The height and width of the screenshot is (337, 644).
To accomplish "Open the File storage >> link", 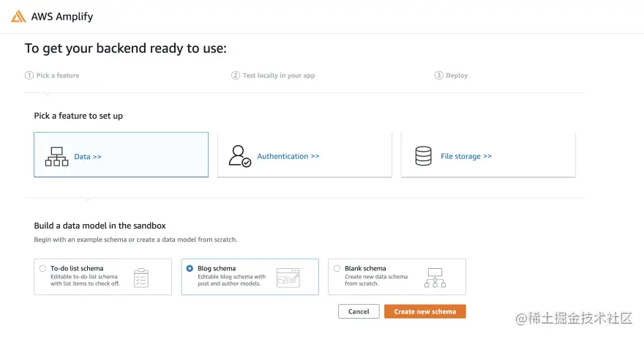I will coord(466,156).
